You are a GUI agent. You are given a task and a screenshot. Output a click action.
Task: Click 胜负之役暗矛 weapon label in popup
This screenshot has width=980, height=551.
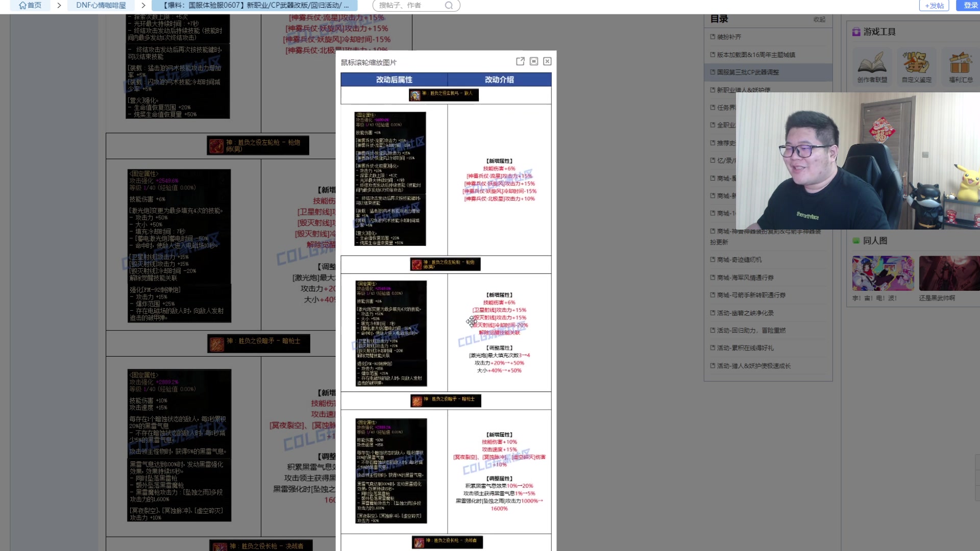tap(446, 400)
